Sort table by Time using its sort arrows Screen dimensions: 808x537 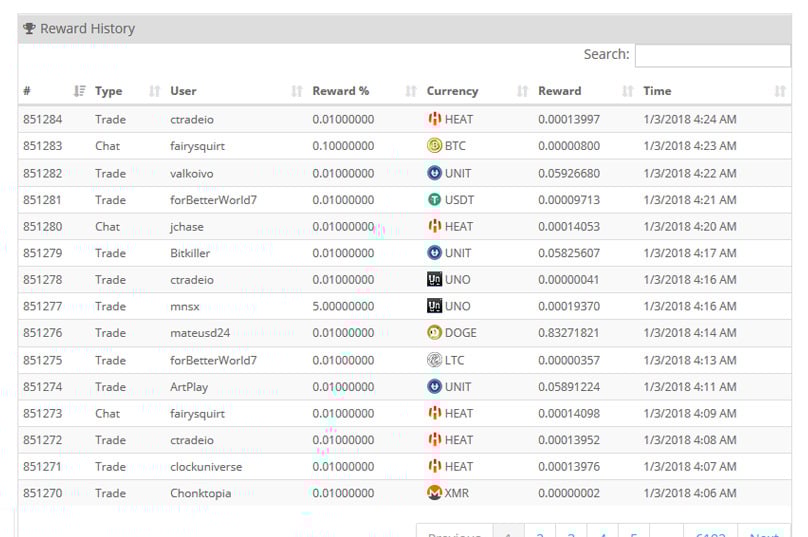coord(780,91)
